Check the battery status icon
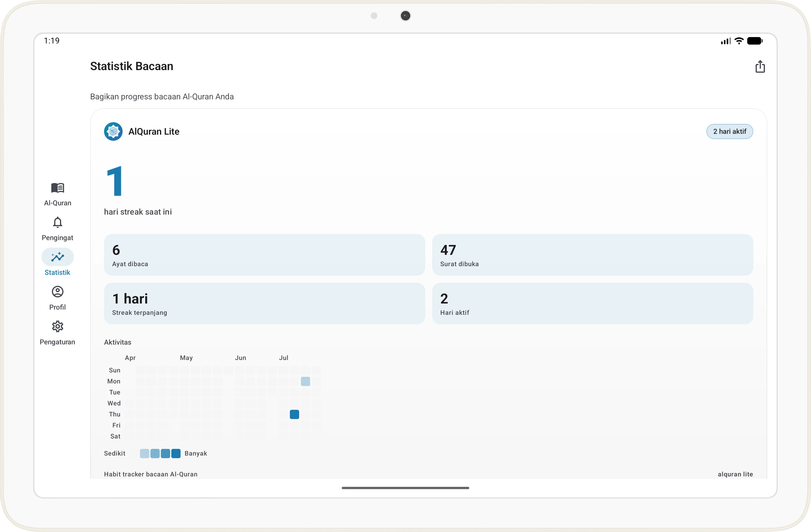This screenshot has height=532, width=811. (x=754, y=41)
